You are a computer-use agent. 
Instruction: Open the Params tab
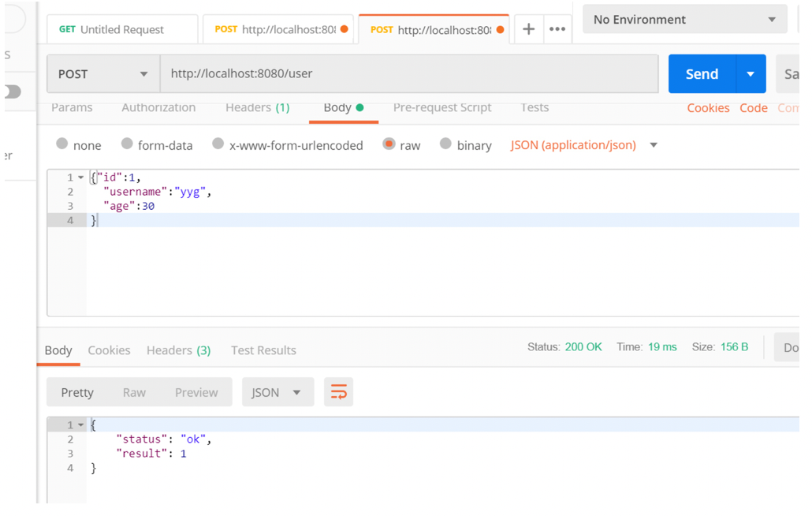click(x=72, y=108)
